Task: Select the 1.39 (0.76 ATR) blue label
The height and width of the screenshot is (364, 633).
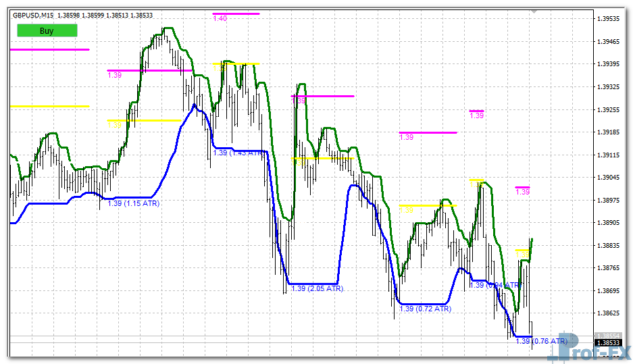Action: 541,341
